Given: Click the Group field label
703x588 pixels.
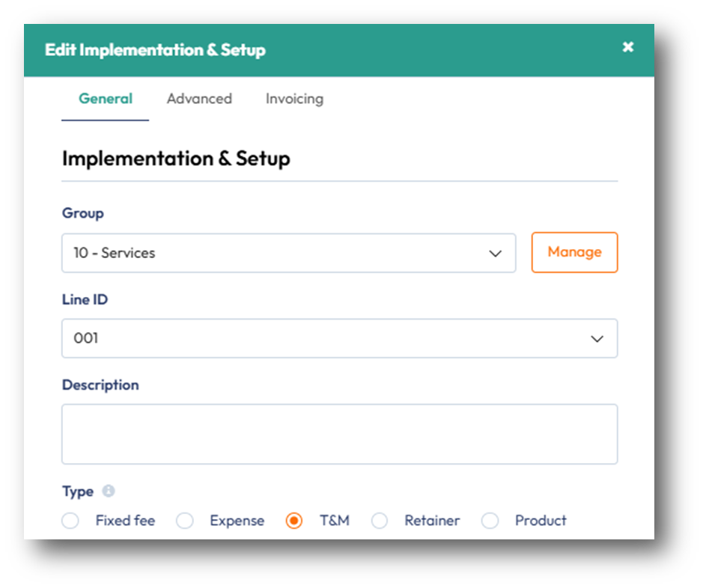Looking at the screenshot, I should pos(82,213).
